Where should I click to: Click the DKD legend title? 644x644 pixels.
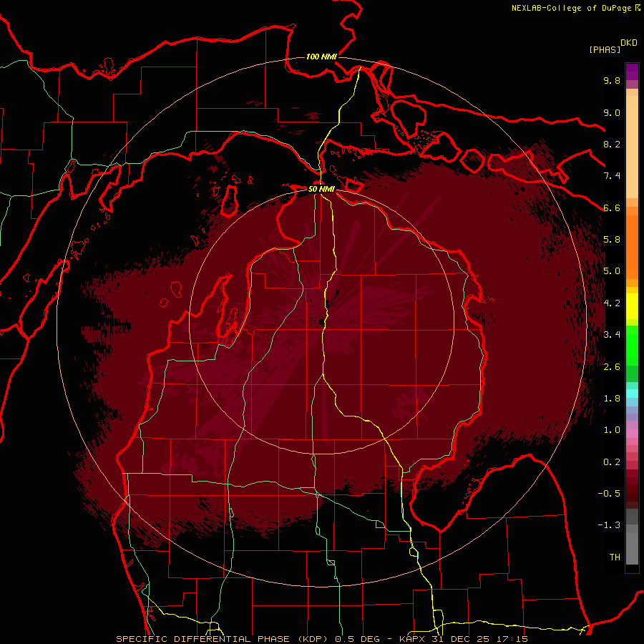629,43
